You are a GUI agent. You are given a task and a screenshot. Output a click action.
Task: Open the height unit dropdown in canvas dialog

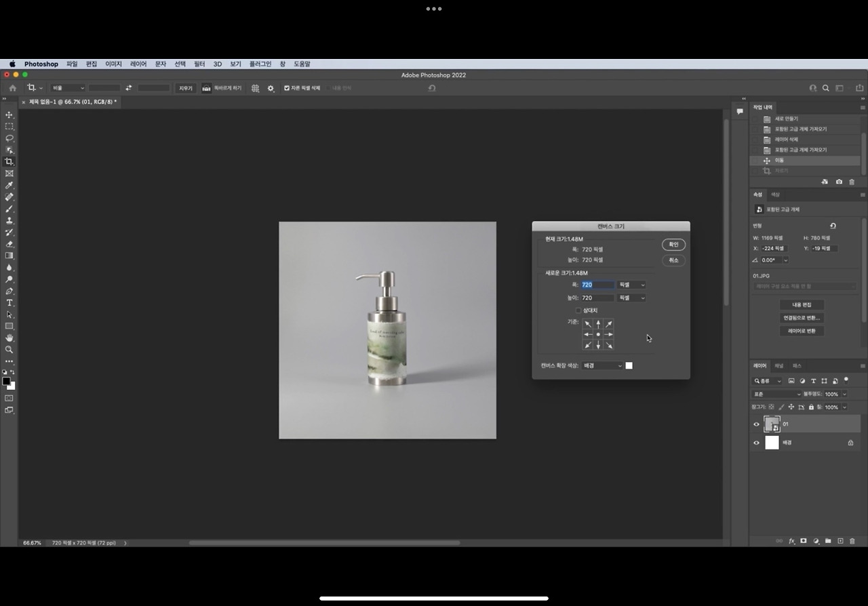pos(631,298)
